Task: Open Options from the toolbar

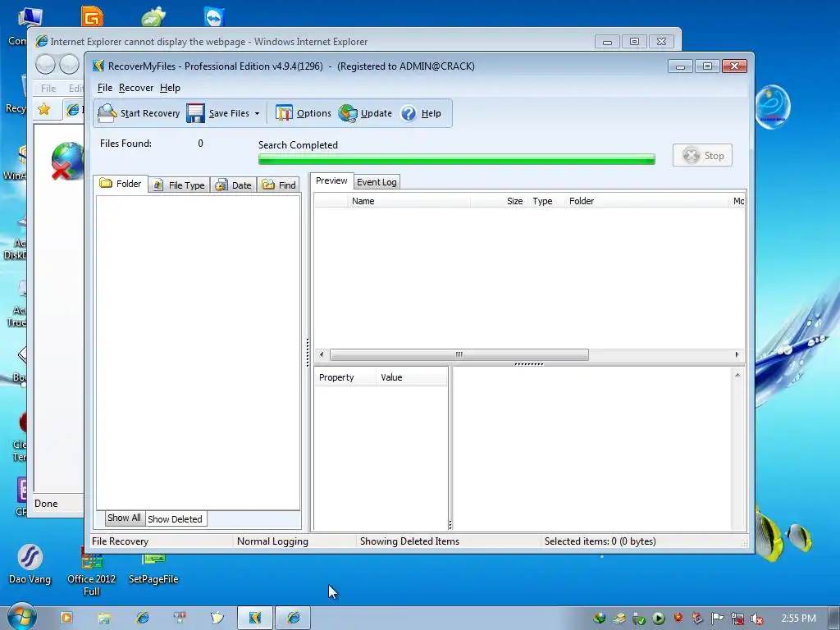Action: [x=304, y=113]
